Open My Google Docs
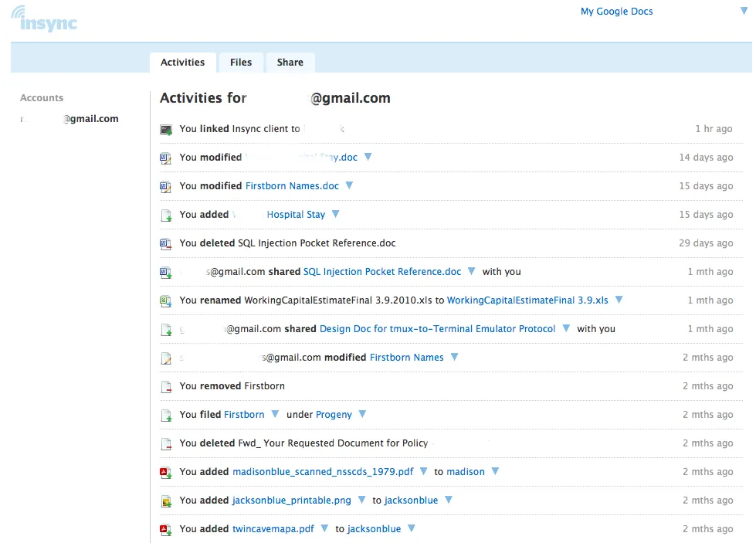The image size is (756, 543). pos(616,12)
